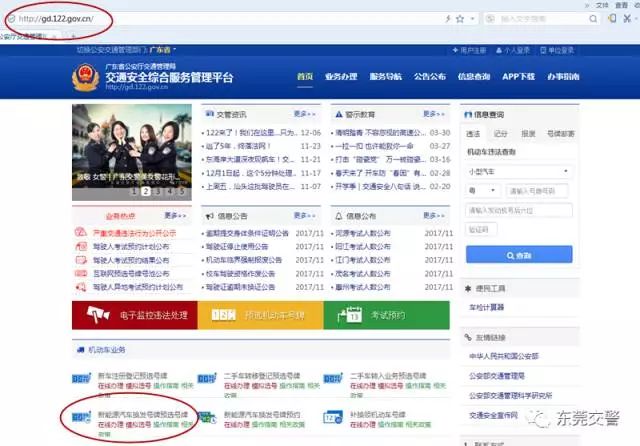
Task: Select carousel slide number 5
Action: pyautogui.click(x=182, y=191)
